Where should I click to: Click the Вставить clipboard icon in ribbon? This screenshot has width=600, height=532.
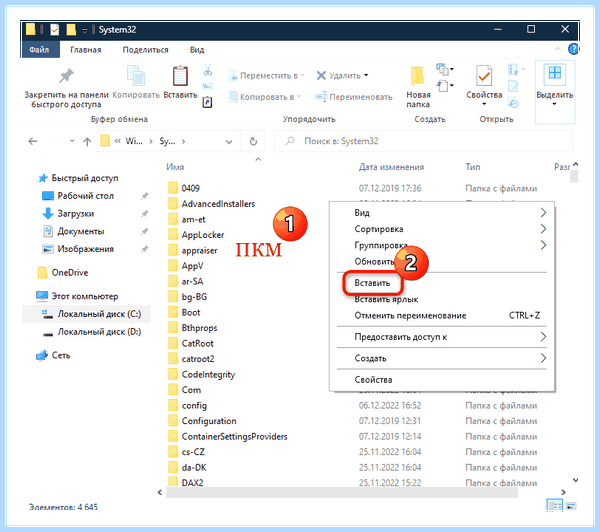(x=180, y=76)
